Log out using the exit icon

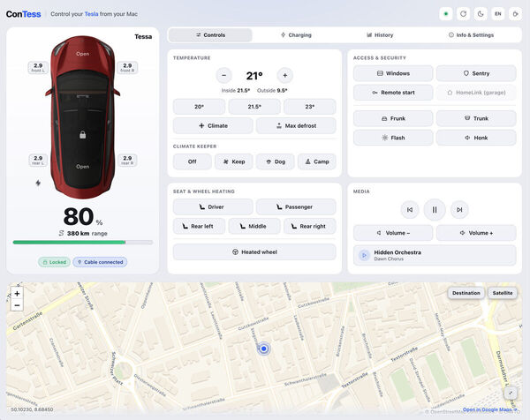coord(516,14)
